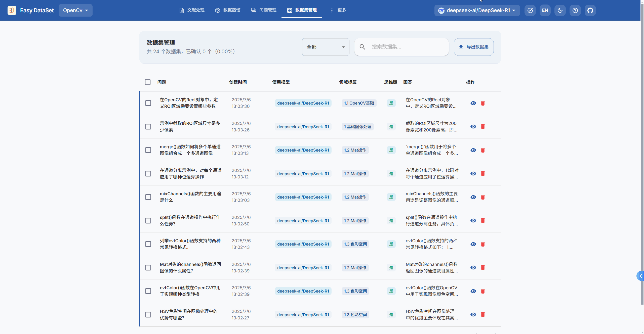View the first Rect对象 ROI dataset details
Image resolution: width=644 pixels, height=334 pixels.
pyautogui.click(x=473, y=103)
